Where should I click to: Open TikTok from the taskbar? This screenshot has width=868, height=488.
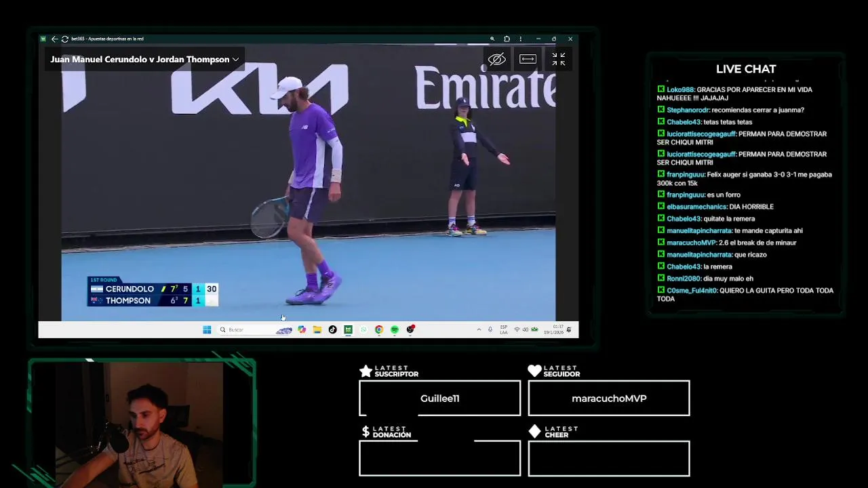coord(332,330)
